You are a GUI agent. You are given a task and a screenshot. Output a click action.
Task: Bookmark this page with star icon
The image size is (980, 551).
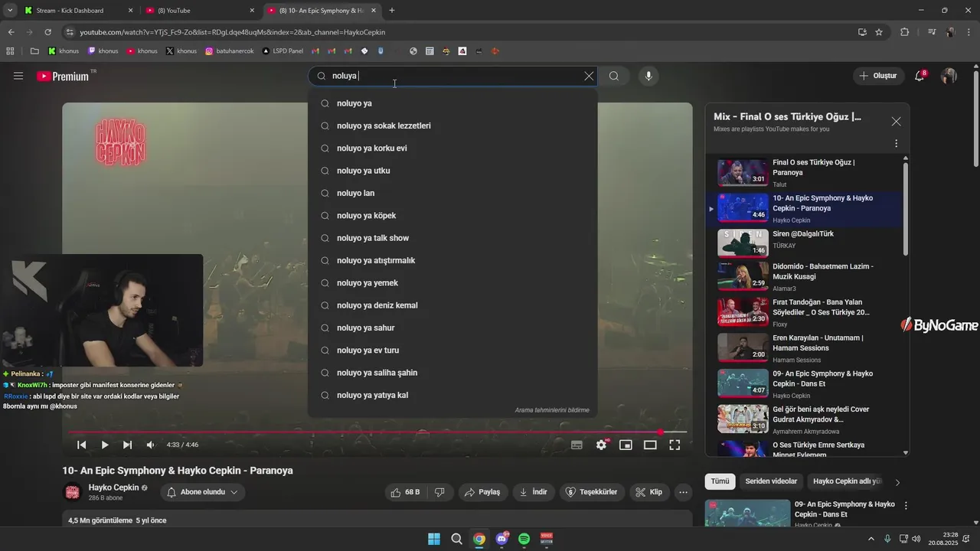879,32
